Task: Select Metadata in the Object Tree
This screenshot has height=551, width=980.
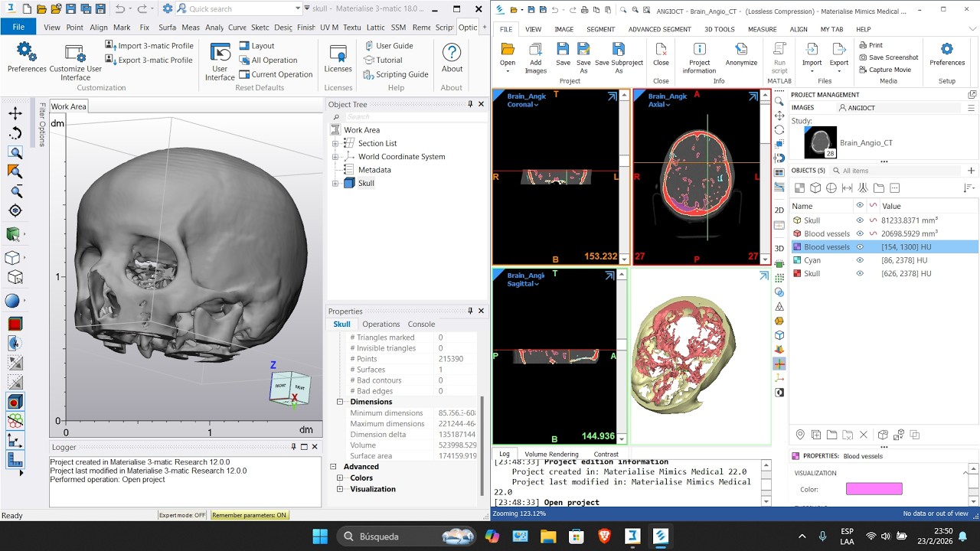Action: [374, 170]
